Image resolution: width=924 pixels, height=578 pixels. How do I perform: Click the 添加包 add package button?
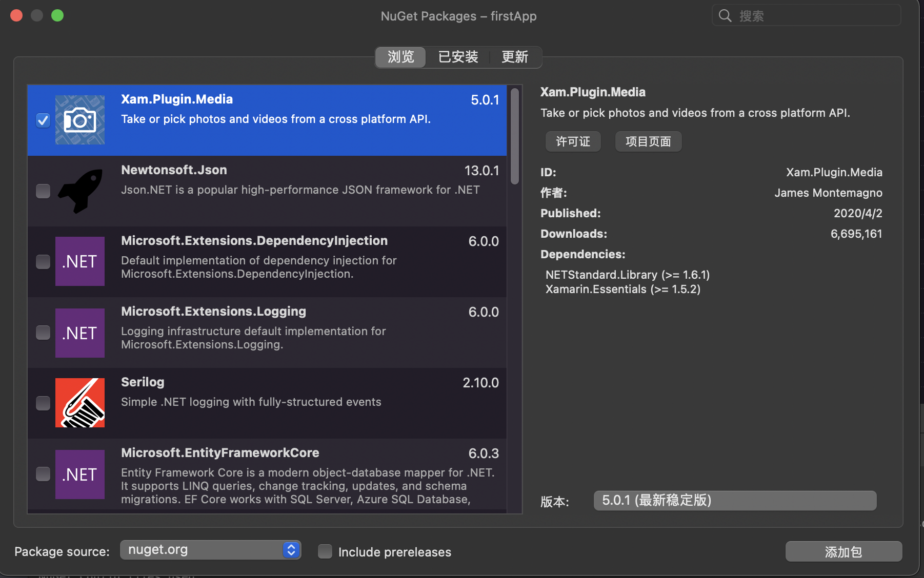[x=843, y=552]
